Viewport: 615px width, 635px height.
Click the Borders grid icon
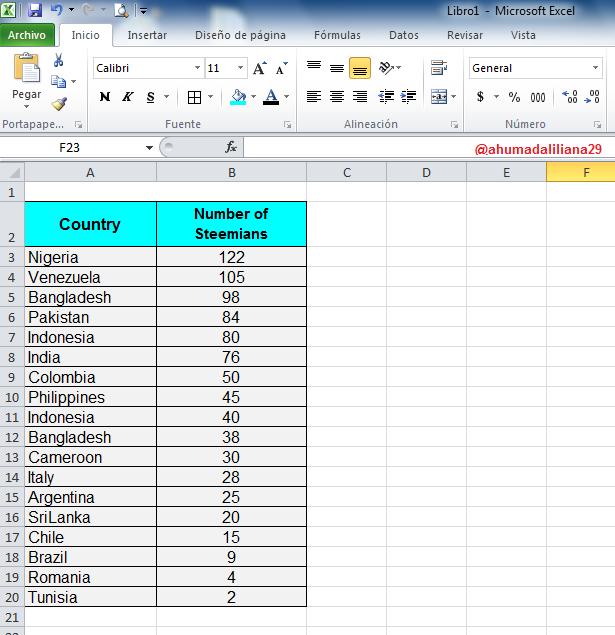click(x=194, y=97)
